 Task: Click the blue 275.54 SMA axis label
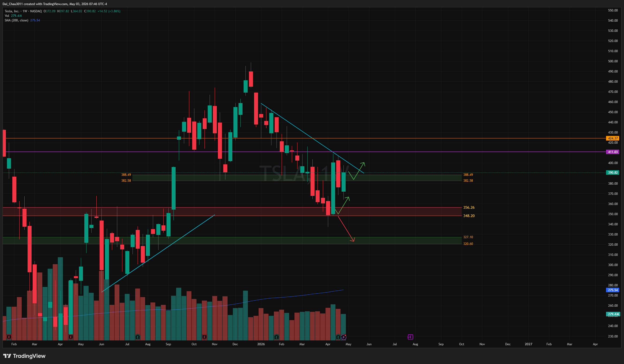coord(613,290)
